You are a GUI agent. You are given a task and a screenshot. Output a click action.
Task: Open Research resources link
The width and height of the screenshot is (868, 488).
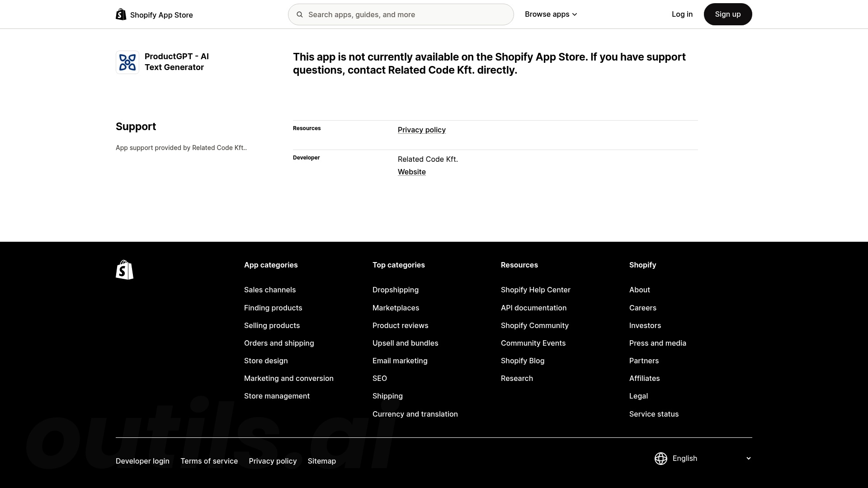(517, 379)
